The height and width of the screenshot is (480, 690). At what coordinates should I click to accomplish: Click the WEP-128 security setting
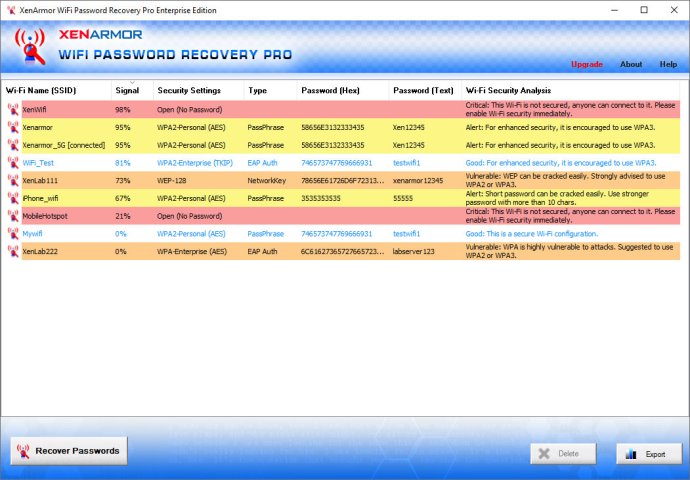coord(172,180)
